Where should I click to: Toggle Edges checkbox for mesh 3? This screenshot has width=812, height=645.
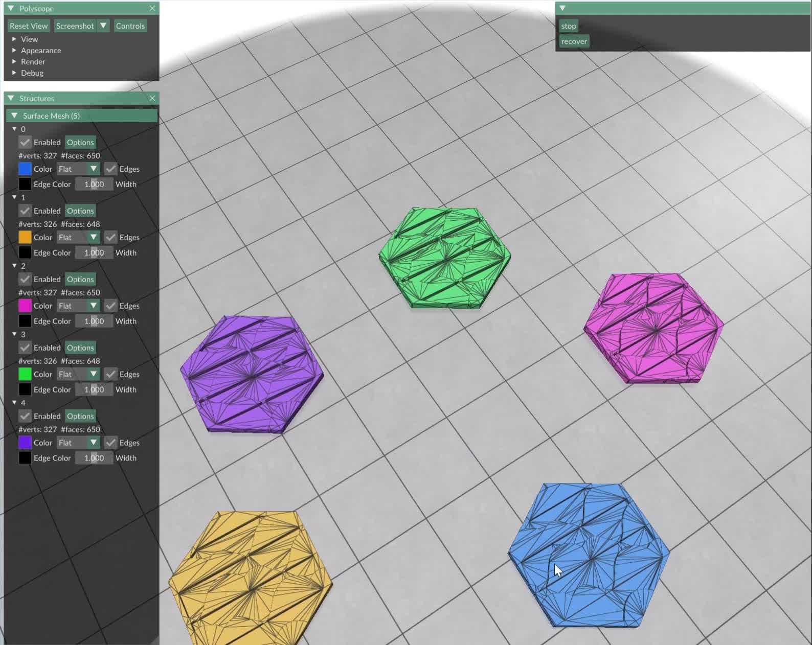click(x=110, y=374)
